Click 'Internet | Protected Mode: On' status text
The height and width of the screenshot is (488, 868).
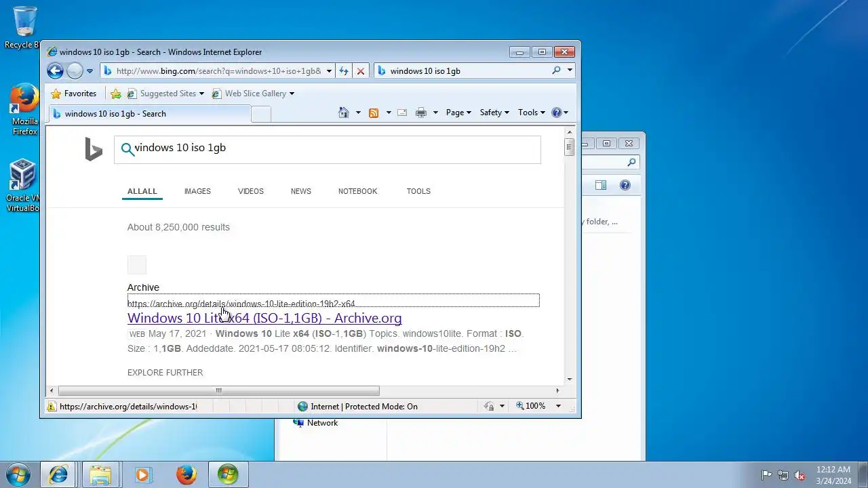pyautogui.click(x=364, y=407)
